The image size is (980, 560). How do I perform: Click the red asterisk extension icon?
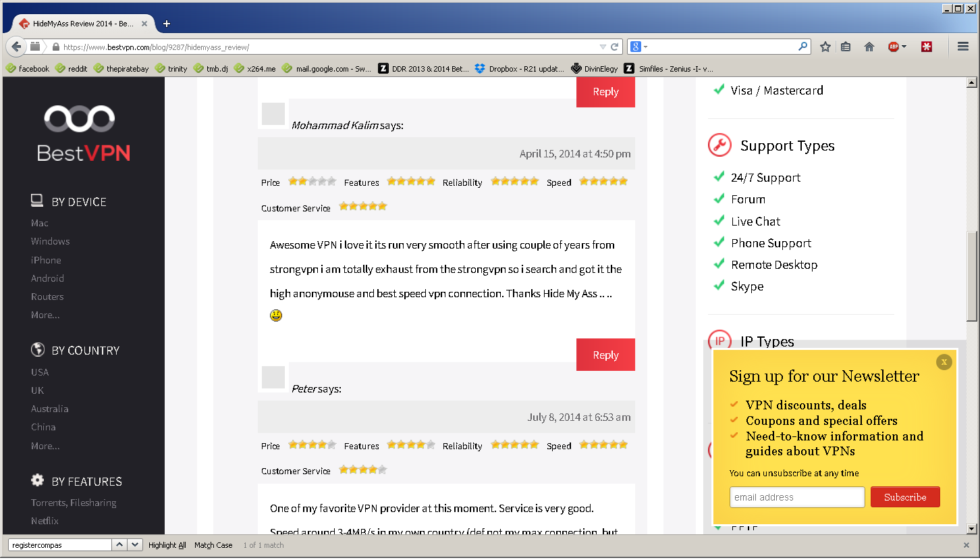coord(927,47)
